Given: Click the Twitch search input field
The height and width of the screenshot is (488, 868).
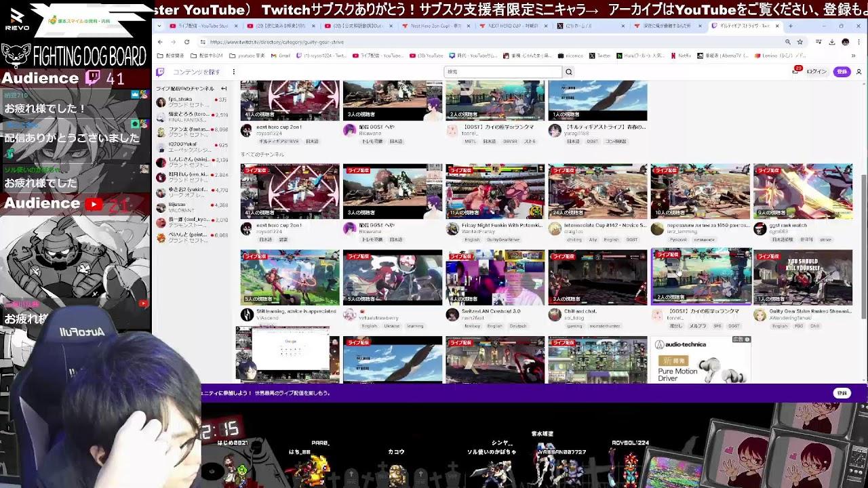Looking at the screenshot, I should point(502,72).
